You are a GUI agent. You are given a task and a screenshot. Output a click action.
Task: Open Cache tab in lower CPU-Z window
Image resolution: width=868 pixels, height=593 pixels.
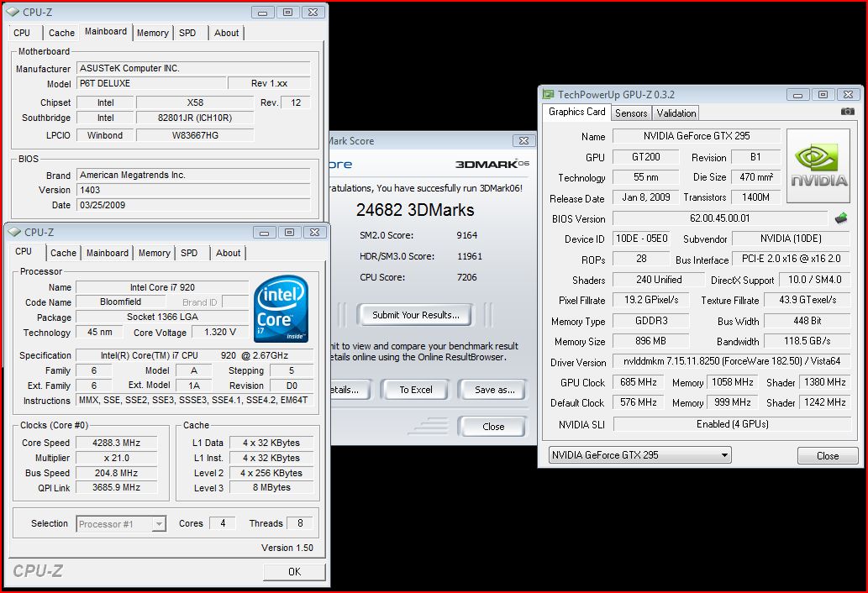pos(63,253)
